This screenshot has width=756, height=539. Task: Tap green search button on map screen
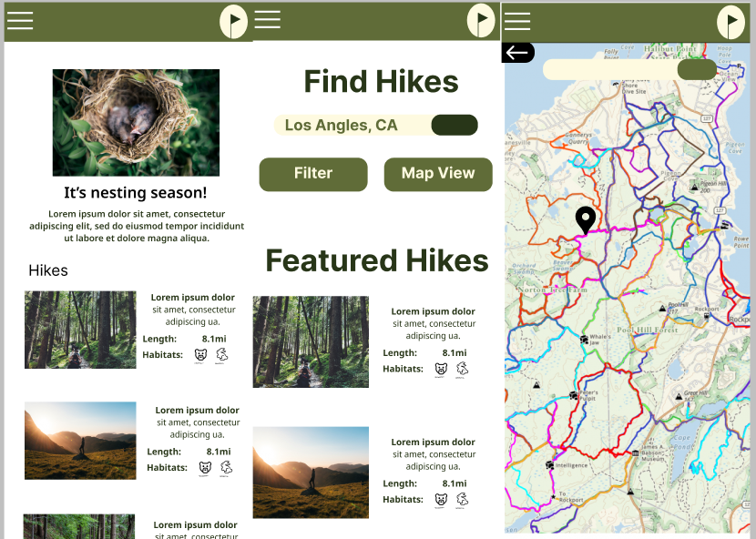(697, 70)
